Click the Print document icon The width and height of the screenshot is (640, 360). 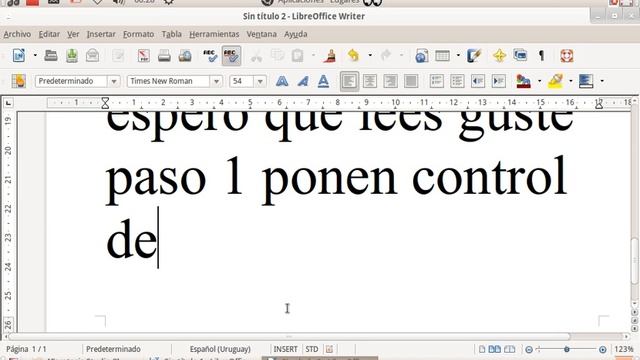(x=164, y=56)
